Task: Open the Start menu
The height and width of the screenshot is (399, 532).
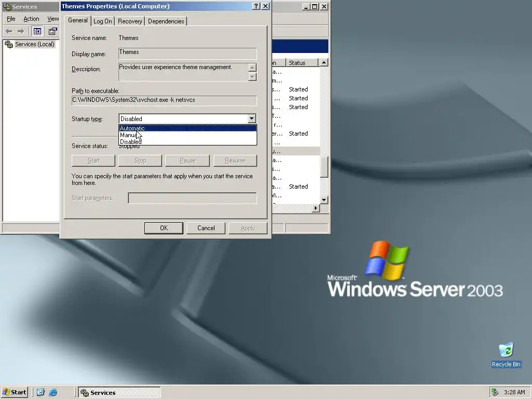Action: tap(14, 392)
